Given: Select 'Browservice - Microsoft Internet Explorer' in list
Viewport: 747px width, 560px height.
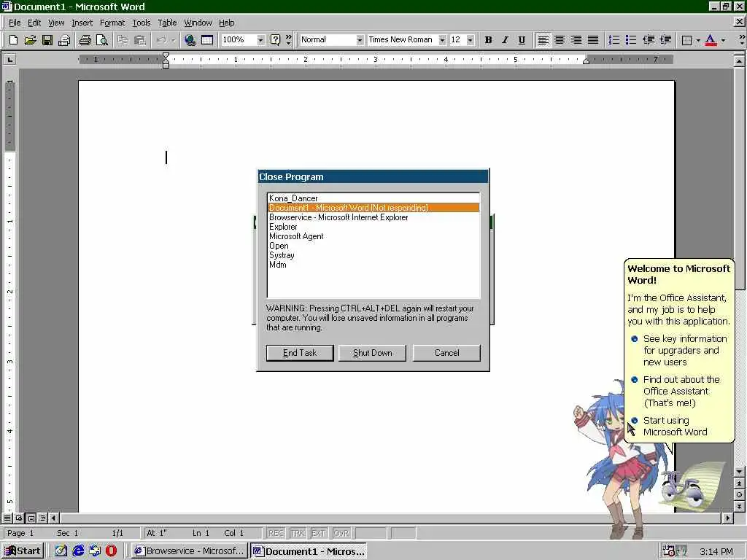Looking at the screenshot, I should pyautogui.click(x=373, y=217).
